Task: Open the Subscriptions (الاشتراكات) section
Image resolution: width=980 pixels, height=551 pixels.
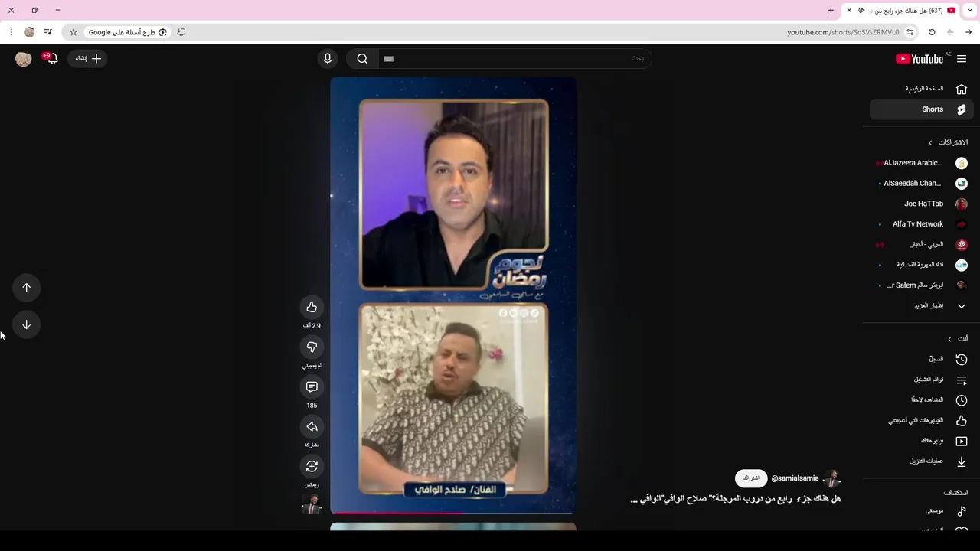Action: click(948, 142)
